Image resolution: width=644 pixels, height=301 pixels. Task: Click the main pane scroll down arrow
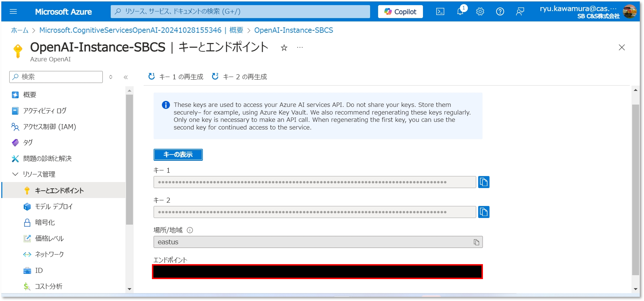pyautogui.click(x=635, y=289)
